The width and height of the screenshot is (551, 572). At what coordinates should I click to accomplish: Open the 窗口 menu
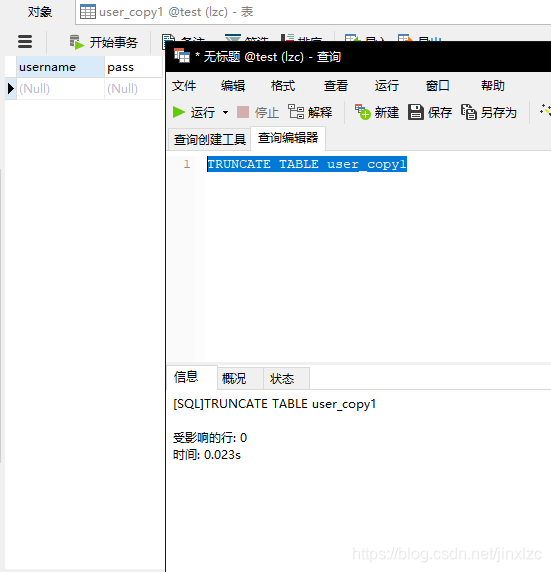pyautogui.click(x=438, y=86)
